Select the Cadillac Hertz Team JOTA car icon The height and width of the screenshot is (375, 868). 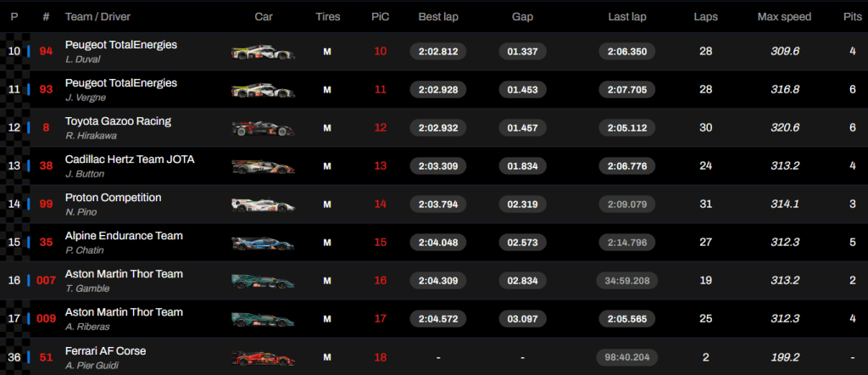click(x=263, y=167)
